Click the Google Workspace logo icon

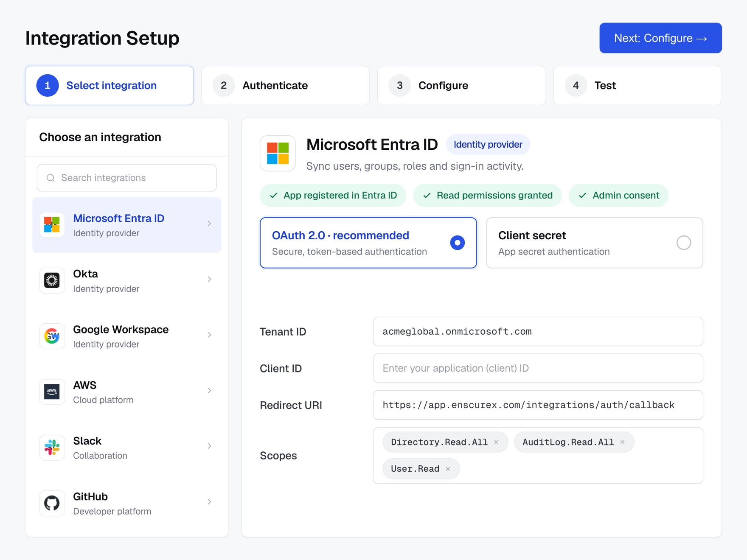coord(52,336)
